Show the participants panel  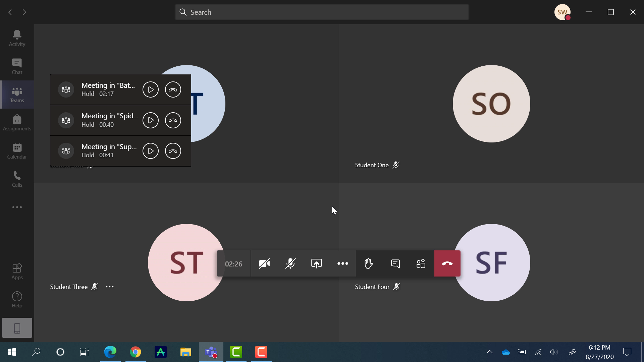click(x=421, y=263)
